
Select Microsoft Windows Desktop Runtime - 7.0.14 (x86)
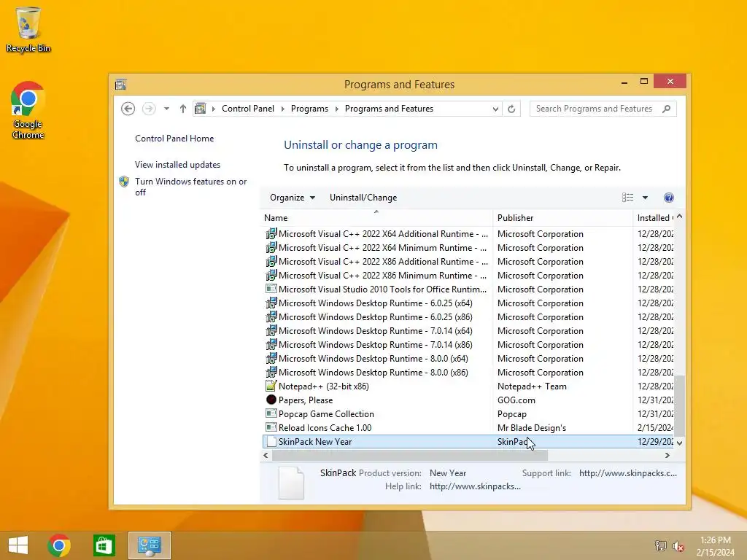468,345
